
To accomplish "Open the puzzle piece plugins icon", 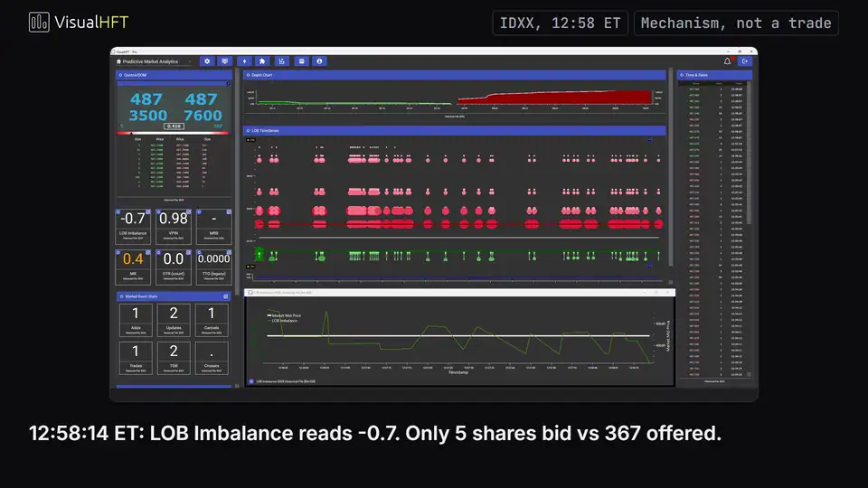I will (262, 61).
